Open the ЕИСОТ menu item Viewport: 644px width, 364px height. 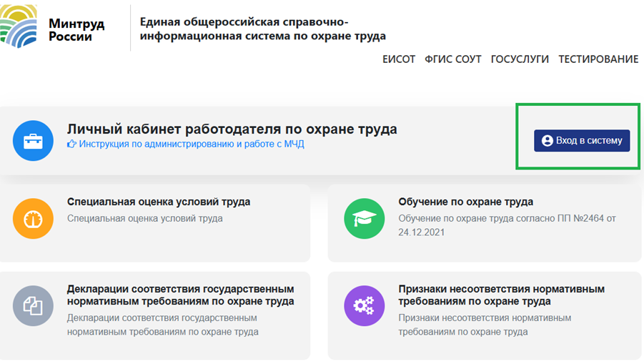pos(399,59)
